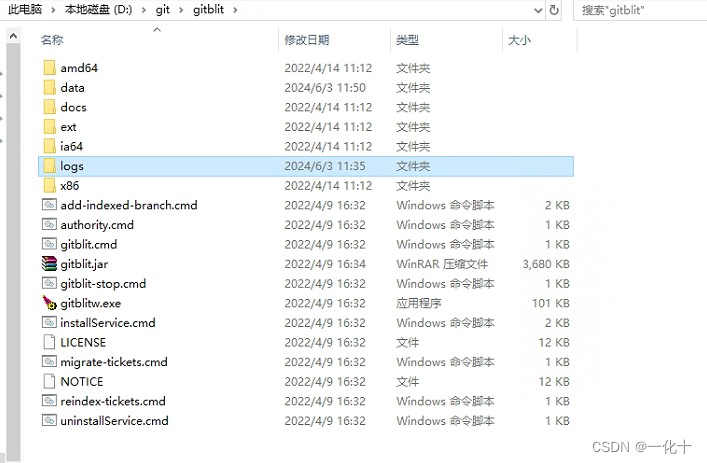Click the search "gitblit" input box
Viewport: 707px width, 463px height.
tap(640, 10)
